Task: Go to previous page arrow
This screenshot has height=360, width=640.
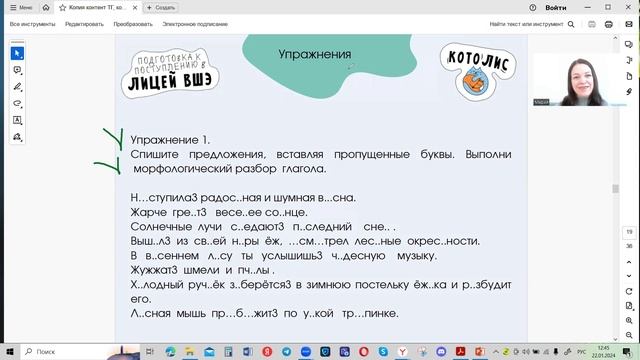Action: point(629,262)
